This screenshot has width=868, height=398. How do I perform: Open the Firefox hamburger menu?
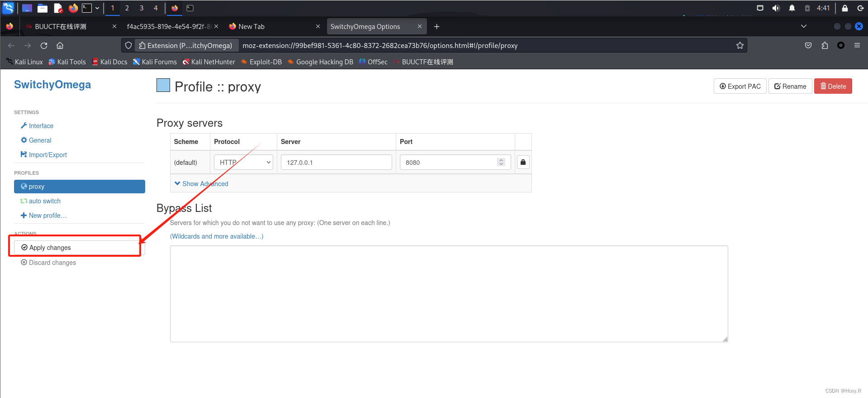(857, 45)
